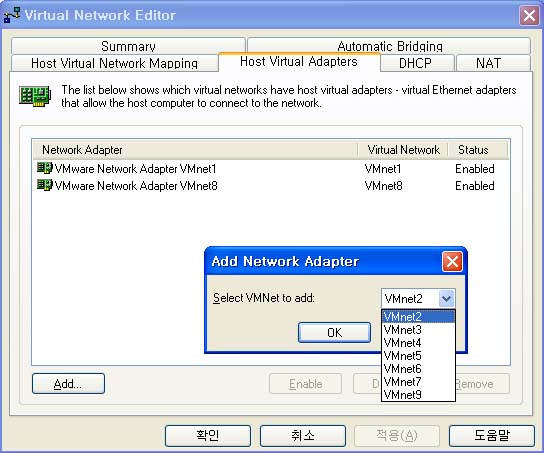
Task: Click Enabled status of VMnet1 row
Action: click(475, 169)
